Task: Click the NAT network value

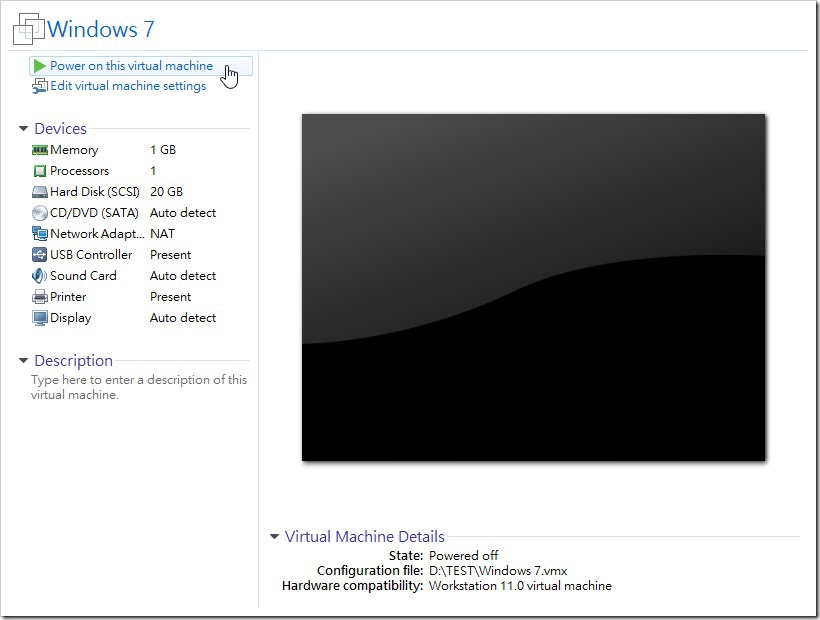Action: (162, 234)
